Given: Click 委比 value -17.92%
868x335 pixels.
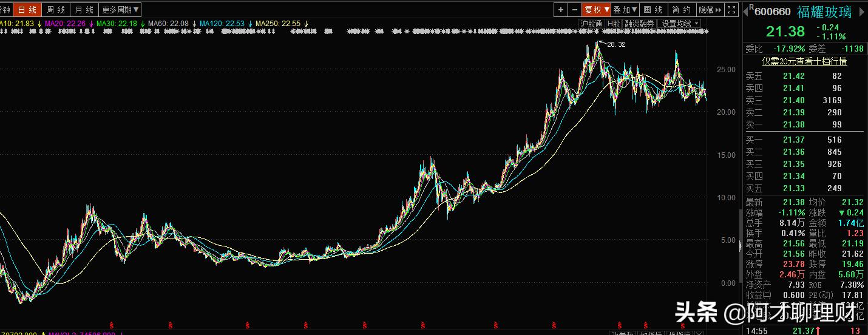Looking at the screenshot, I should click(x=789, y=49).
